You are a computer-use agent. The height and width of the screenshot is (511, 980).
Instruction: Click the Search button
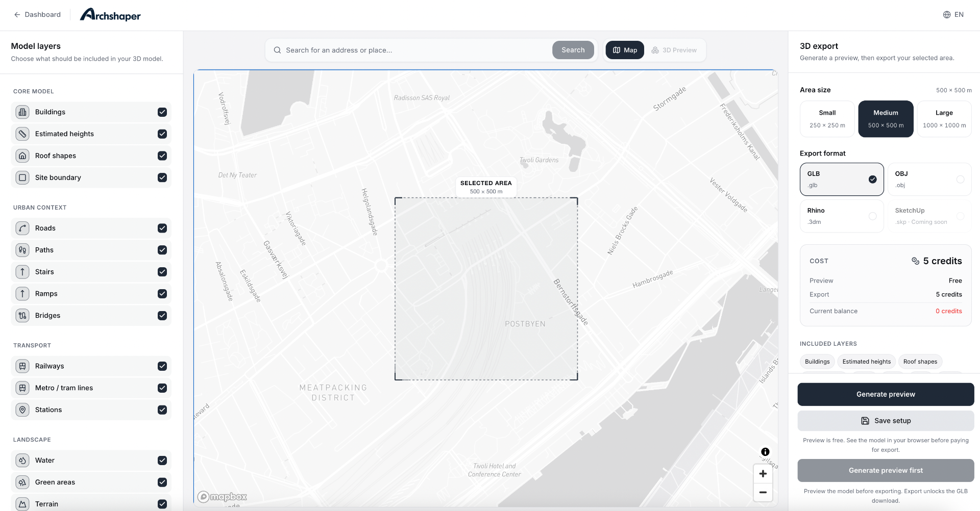tap(573, 50)
